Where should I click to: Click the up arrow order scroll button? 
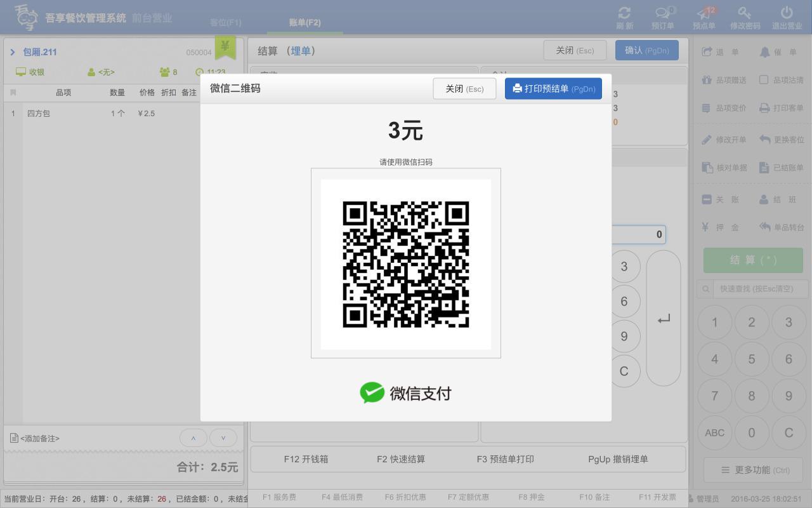193,438
